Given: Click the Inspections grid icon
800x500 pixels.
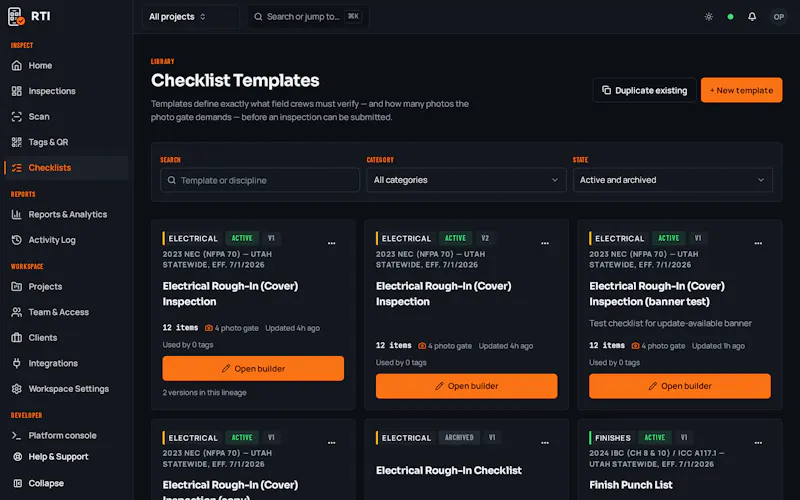Looking at the screenshot, I should pyautogui.click(x=17, y=91).
